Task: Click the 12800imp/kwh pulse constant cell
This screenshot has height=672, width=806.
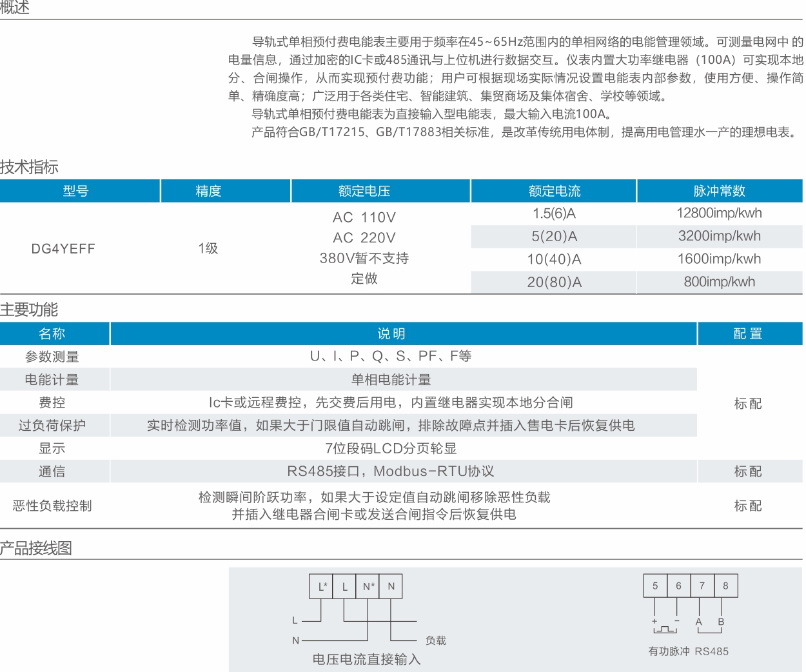Action: pyautogui.click(x=720, y=213)
